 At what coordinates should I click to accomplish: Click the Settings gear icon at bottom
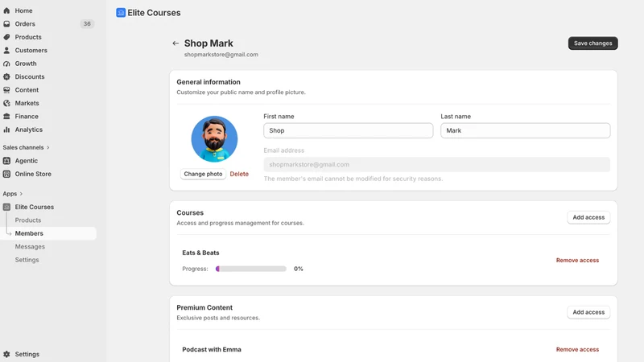6,354
